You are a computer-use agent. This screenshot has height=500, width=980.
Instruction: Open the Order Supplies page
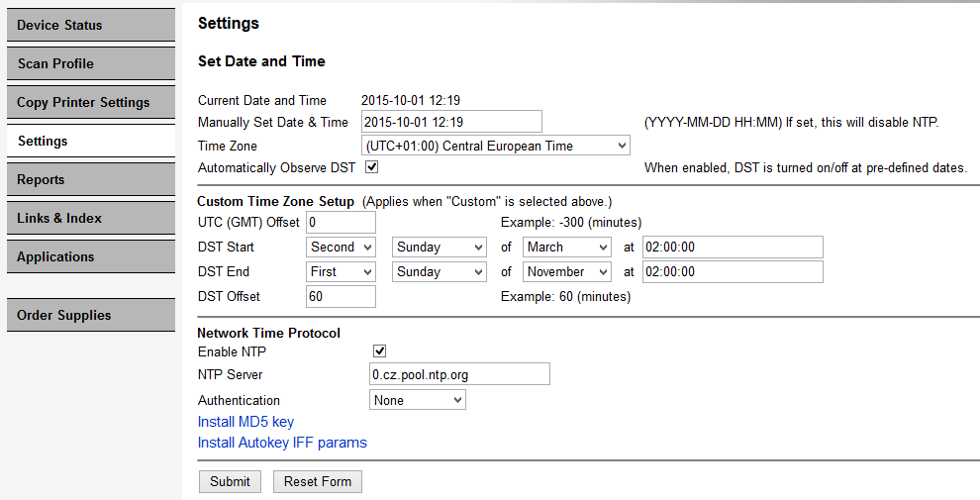pos(91,315)
